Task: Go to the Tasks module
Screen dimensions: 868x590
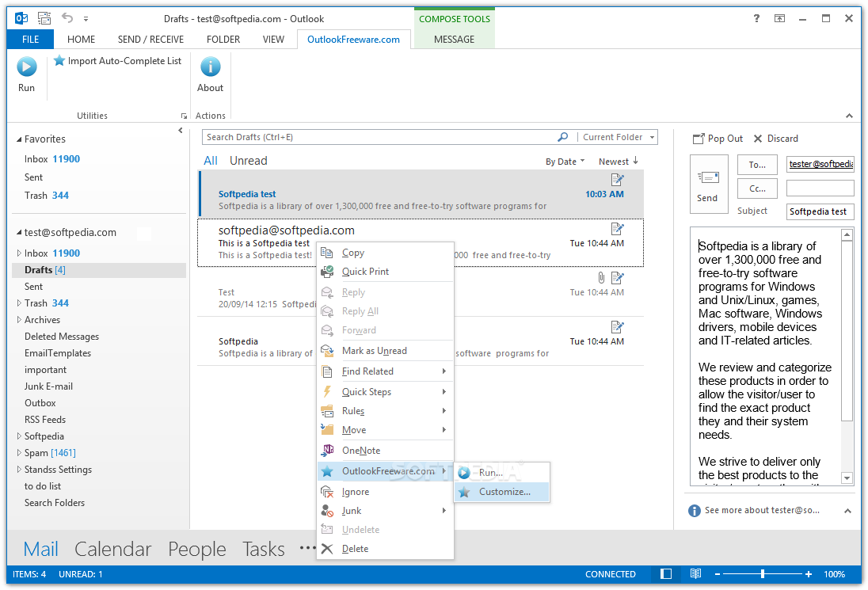Action: (264, 549)
